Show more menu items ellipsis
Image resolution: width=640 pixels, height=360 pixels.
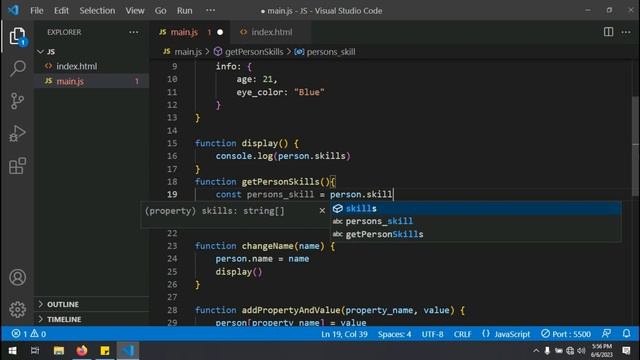click(x=210, y=10)
